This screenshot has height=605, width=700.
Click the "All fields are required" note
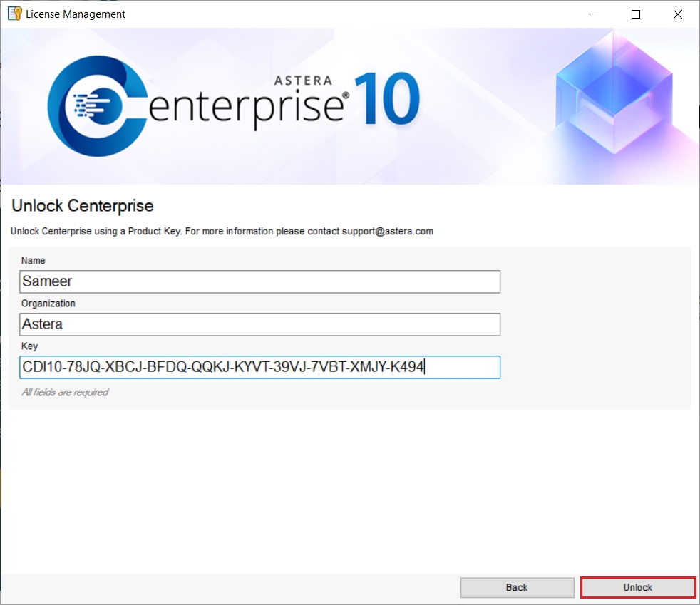(65, 392)
